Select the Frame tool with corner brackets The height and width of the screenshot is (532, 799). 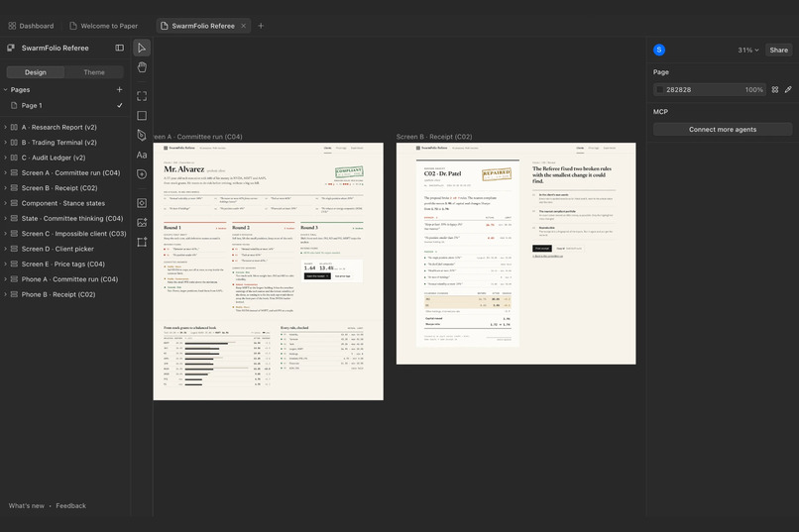click(142, 96)
